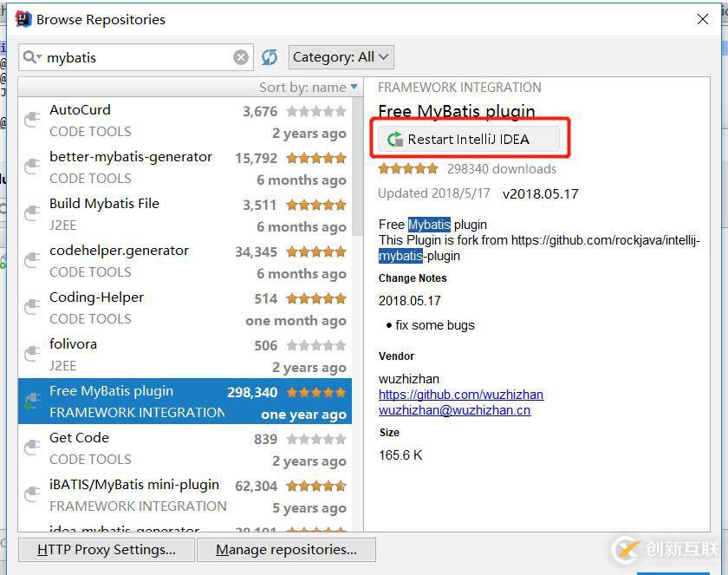Open the Category: All dropdown
Screen dimensions: 728x575
(341, 57)
